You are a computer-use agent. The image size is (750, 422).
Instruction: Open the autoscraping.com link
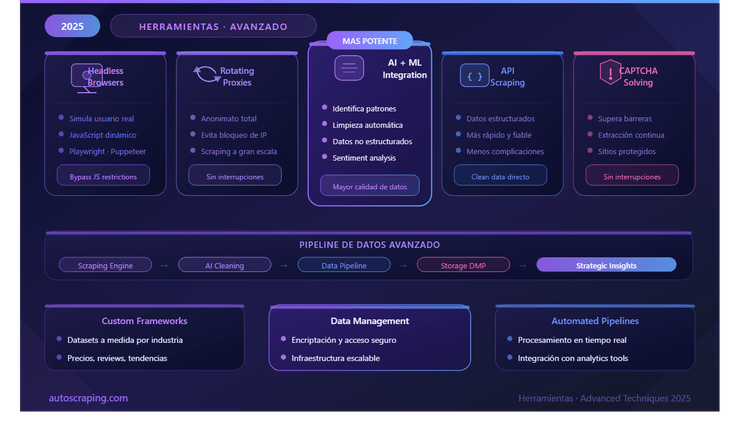[88, 398]
